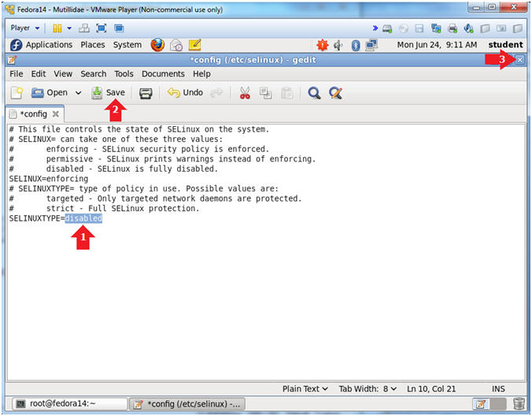Viewport: 532px width, 416px height.
Task: Click the Open file toolbar button
Action: pyautogui.click(x=50, y=92)
